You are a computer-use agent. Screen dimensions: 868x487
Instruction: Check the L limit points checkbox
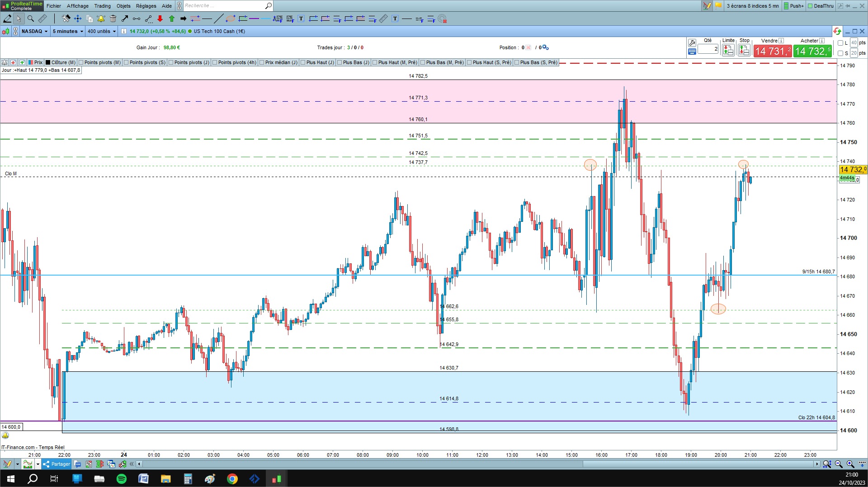[840, 43]
